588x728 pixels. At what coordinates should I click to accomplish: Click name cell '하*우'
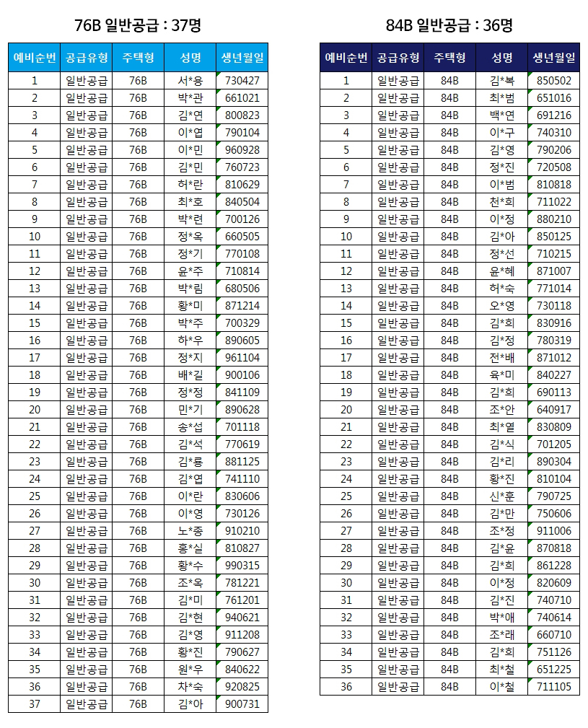pyautogui.click(x=190, y=341)
